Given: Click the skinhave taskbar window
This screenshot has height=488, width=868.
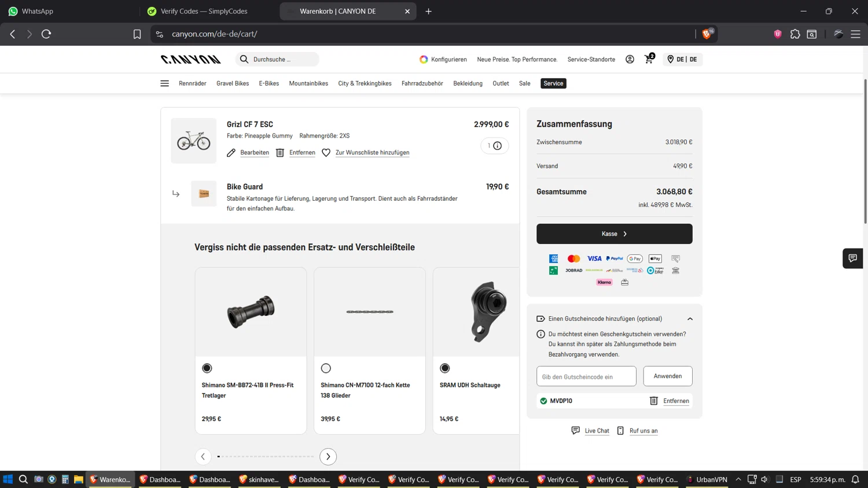Looking at the screenshot, I should pyautogui.click(x=259, y=479).
